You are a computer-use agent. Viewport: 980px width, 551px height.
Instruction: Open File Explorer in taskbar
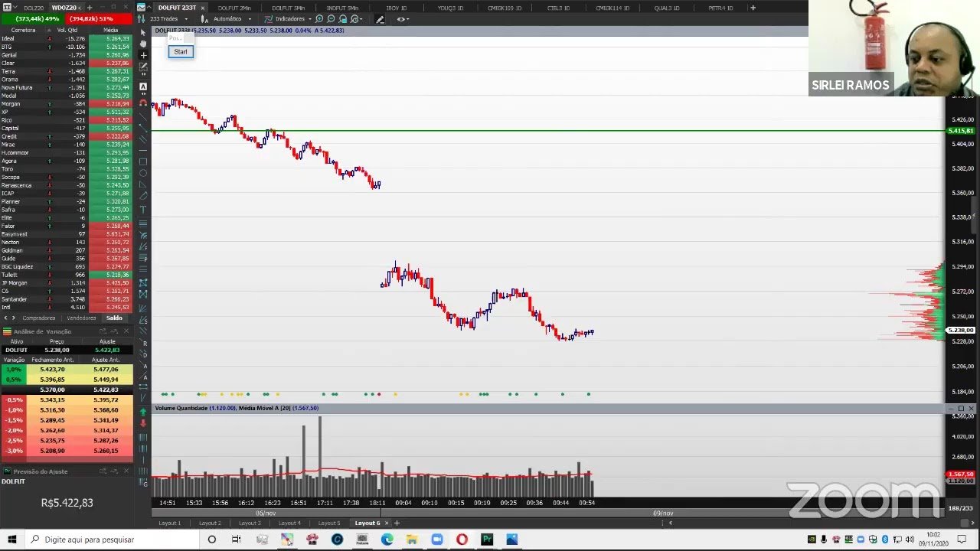point(412,540)
